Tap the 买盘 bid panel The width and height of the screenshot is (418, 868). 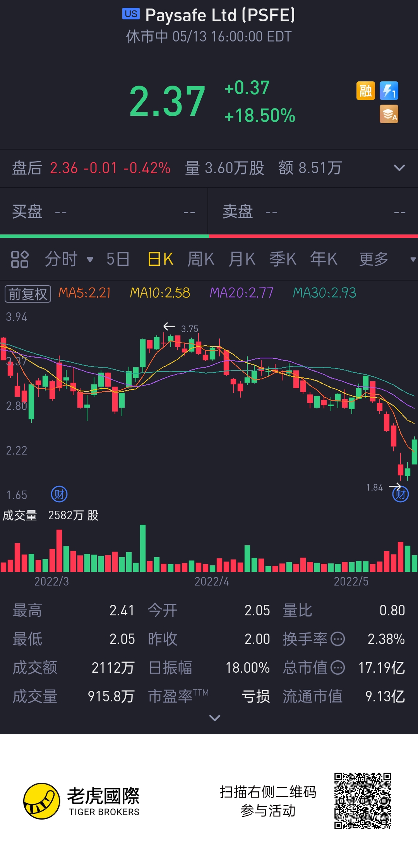point(104,212)
